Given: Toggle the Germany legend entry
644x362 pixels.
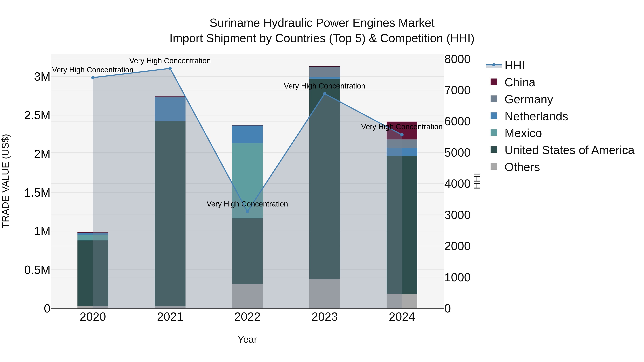Looking at the screenshot, I should [521, 99].
